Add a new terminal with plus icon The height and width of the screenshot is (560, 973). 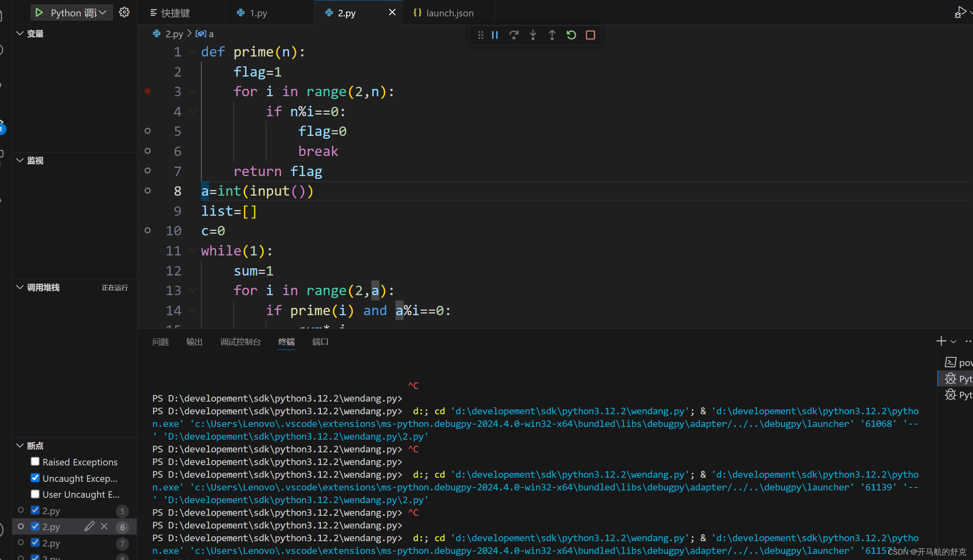pyautogui.click(x=941, y=341)
